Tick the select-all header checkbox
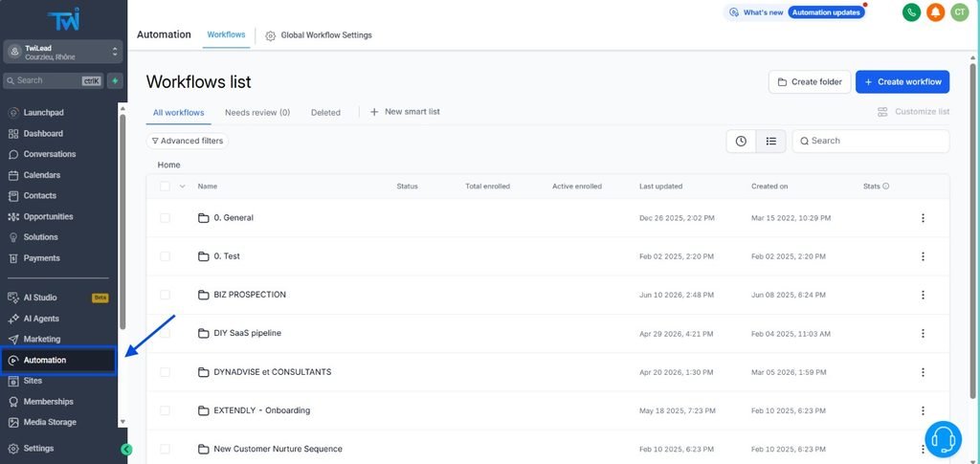Screen dimensions: 980x464 [165, 187]
